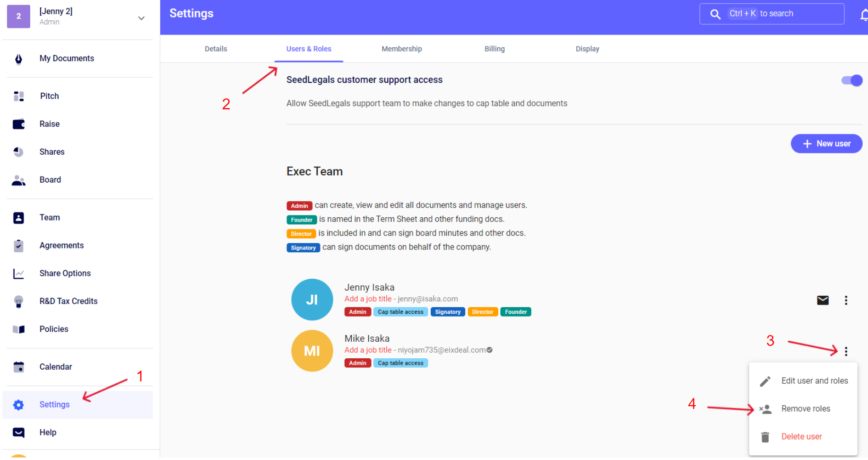
Task: Click the notification bell icon
Action: tap(864, 15)
